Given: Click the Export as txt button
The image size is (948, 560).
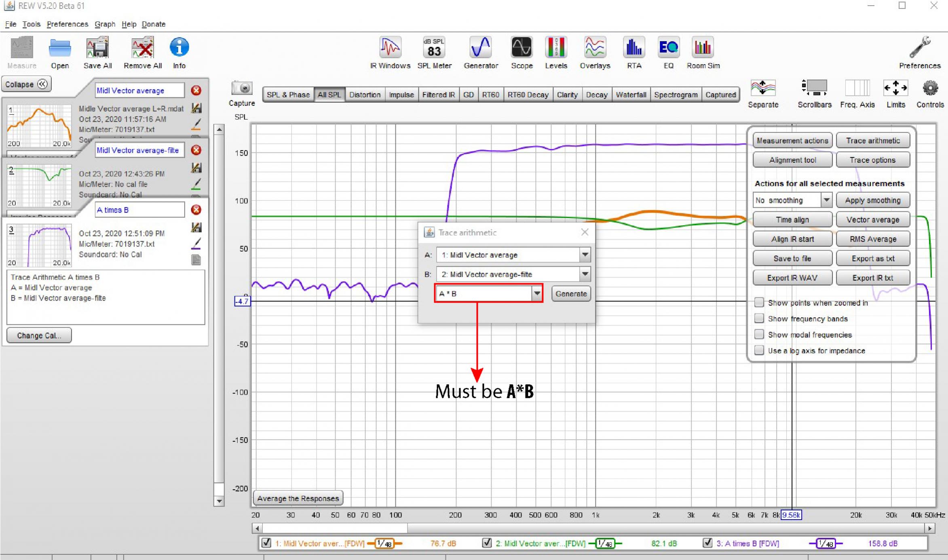Looking at the screenshot, I should point(873,259).
